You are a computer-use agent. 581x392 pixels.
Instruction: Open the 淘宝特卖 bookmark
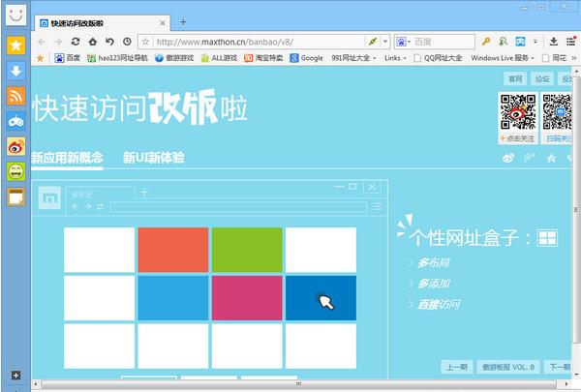coord(263,58)
